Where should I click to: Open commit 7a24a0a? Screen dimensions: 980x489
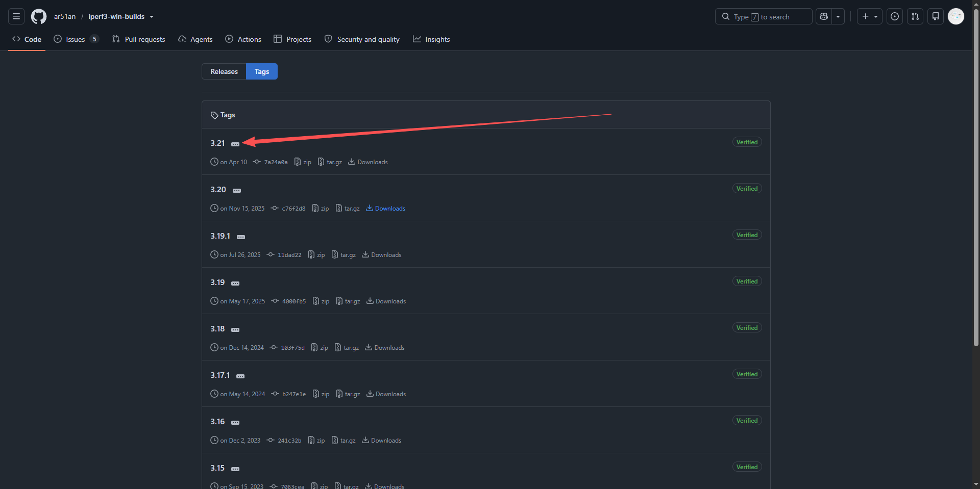tap(271, 162)
